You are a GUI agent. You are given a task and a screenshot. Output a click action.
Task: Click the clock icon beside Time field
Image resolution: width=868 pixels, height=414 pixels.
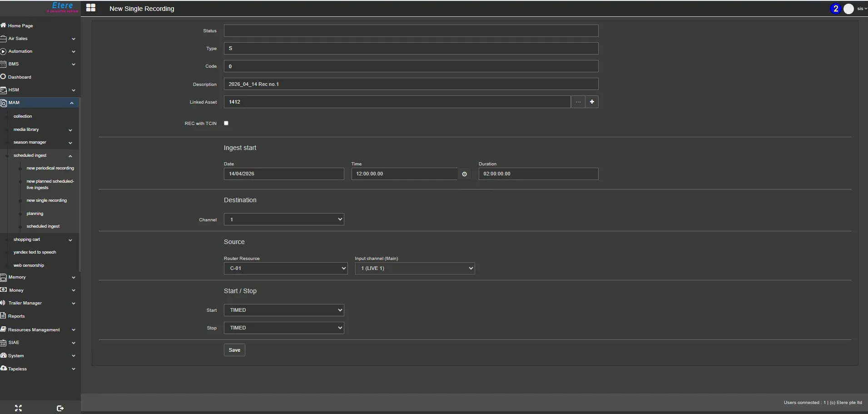coord(464,174)
